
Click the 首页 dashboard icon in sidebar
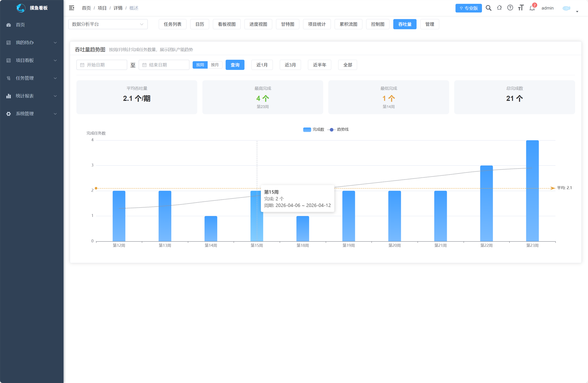click(x=9, y=25)
